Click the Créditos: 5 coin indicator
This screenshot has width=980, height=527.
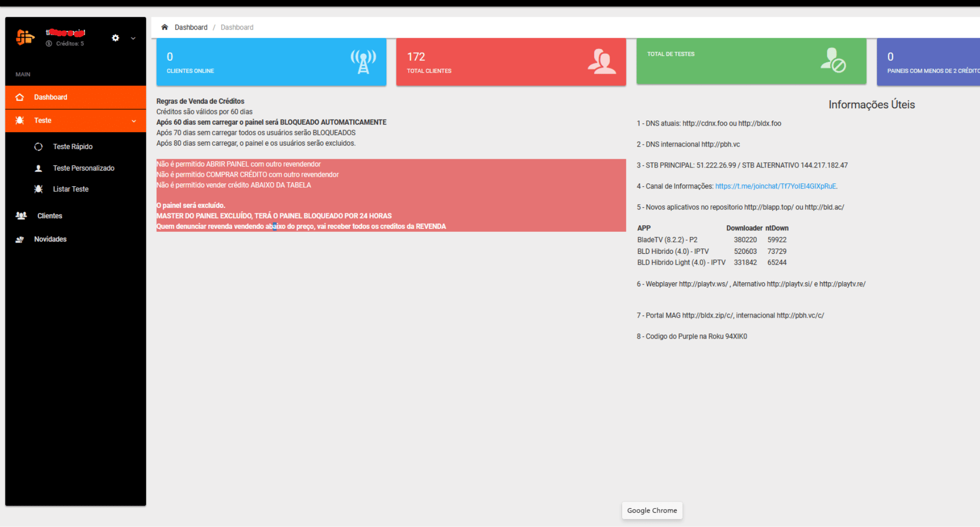[x=65, y=44]
